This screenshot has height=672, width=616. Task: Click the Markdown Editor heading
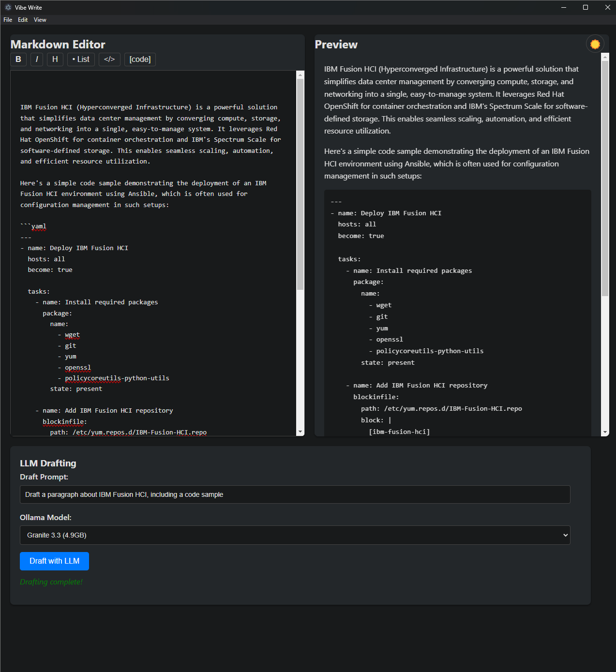click(58, 45)
